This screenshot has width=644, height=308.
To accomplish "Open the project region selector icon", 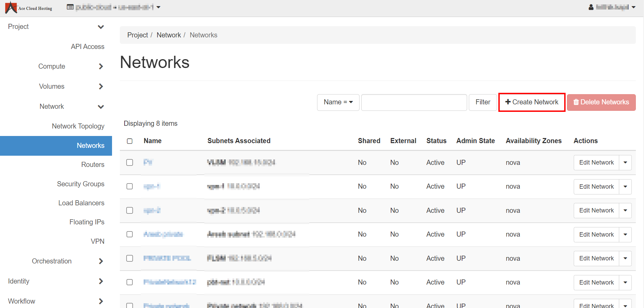I will (x=70, y=7).
